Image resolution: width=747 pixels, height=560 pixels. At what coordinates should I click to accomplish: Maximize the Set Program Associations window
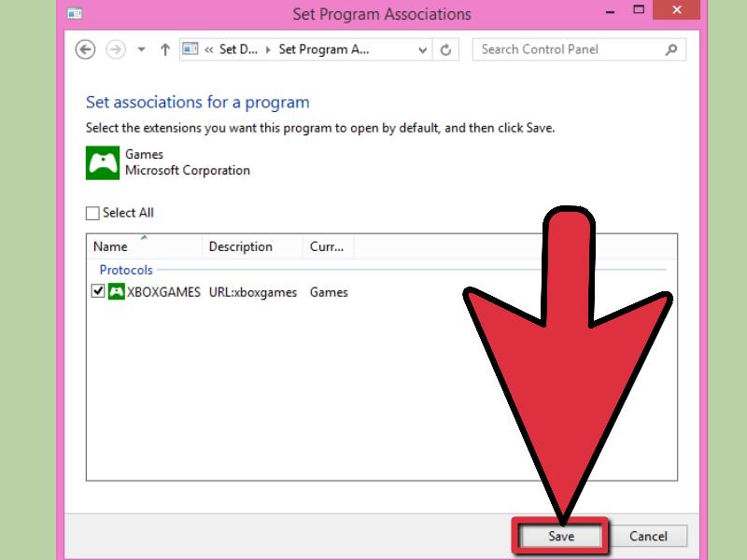(x=639, y=9)
